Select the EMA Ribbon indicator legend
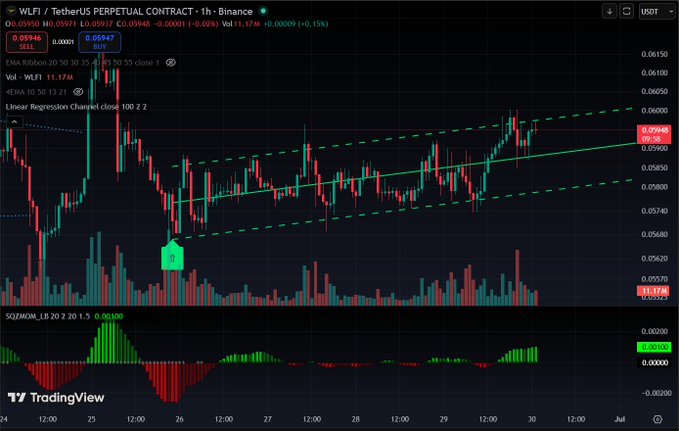Image resolution: width=679 pixels, height=431 pixels. click(x=82, y=62)
